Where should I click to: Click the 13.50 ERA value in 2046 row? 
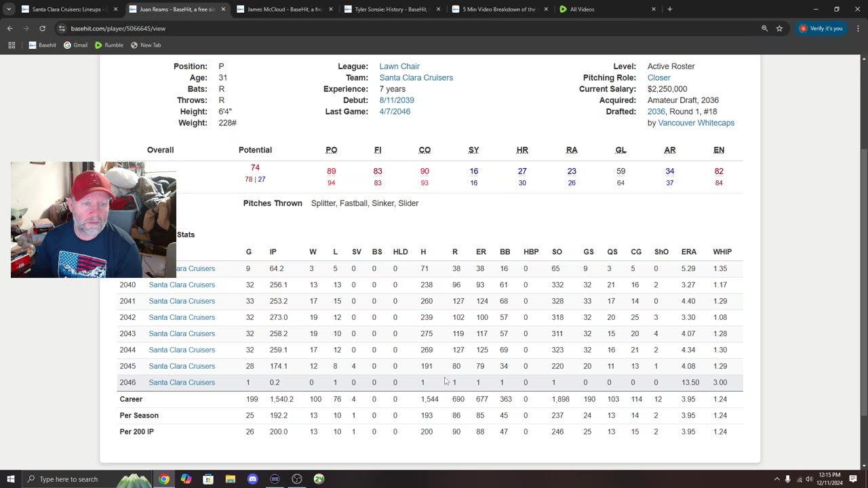690,382
